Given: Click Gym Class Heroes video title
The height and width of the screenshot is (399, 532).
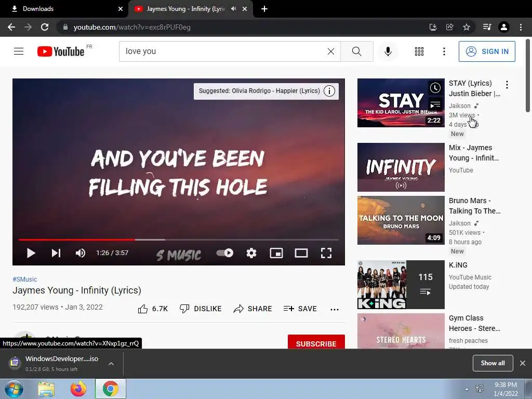Looking at the screenshot, I should click(x=474, y=323).
